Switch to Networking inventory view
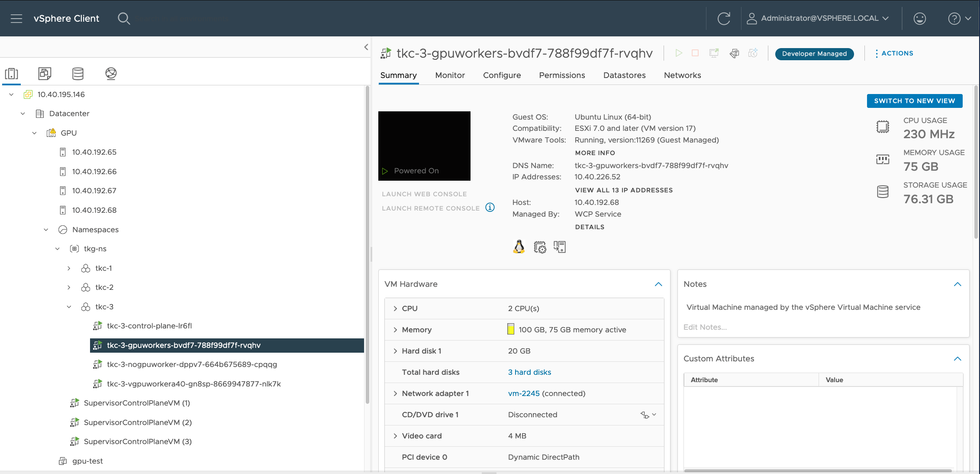 pos(111,74)
